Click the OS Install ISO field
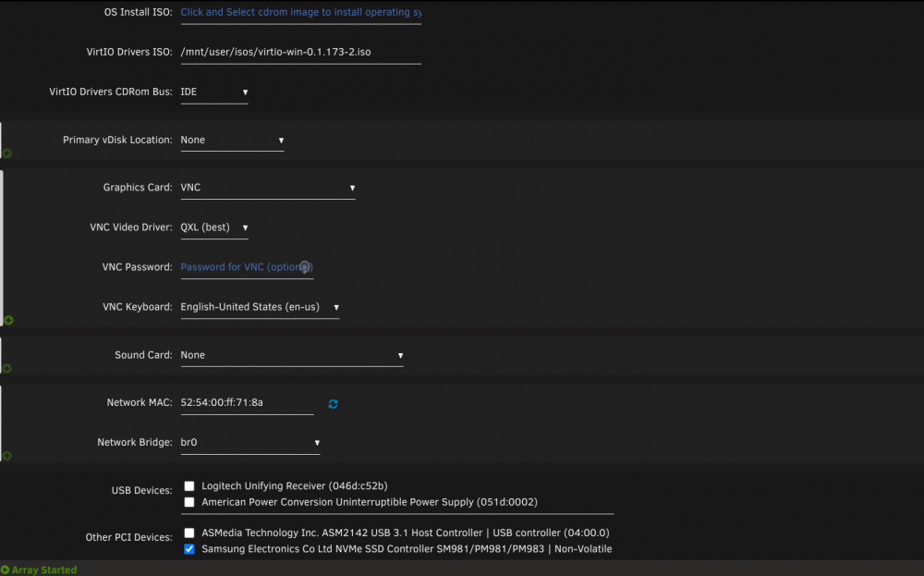This screenshot has height=576, width=924. 300,13
